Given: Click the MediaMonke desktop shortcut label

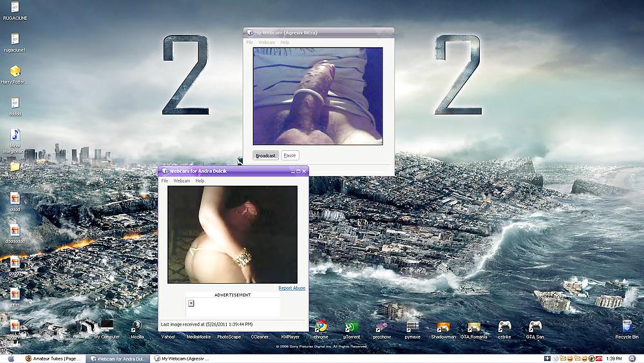Looking at the screenshot, I should click(198, 337).
